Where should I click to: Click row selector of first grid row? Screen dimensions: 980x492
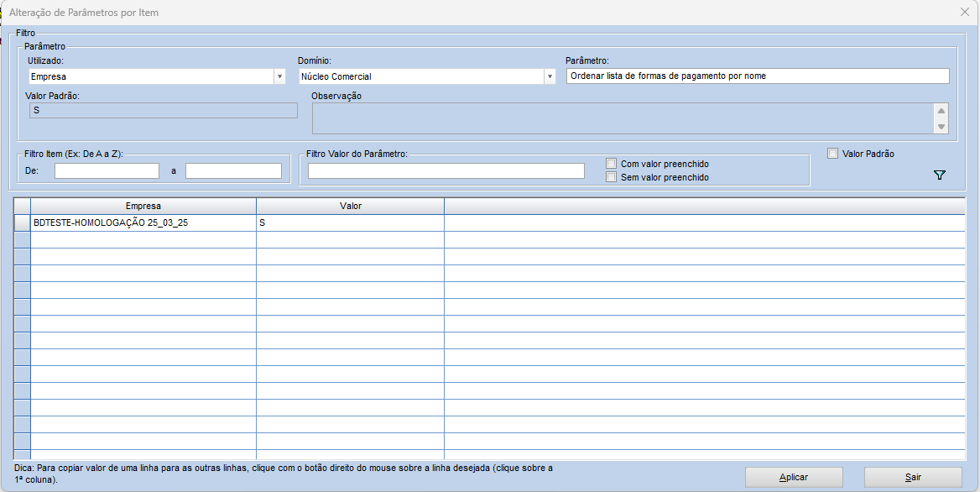pyautogui.click(x=22, y=223)
